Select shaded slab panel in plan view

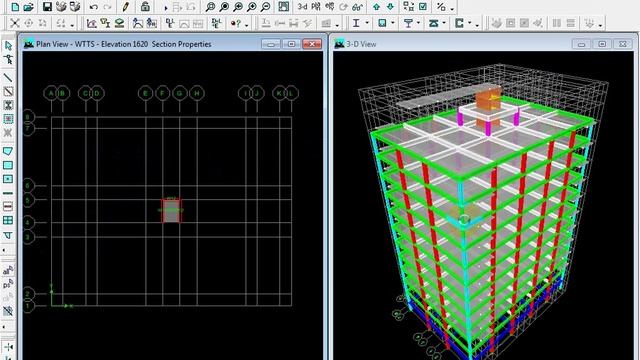(171, 211)
